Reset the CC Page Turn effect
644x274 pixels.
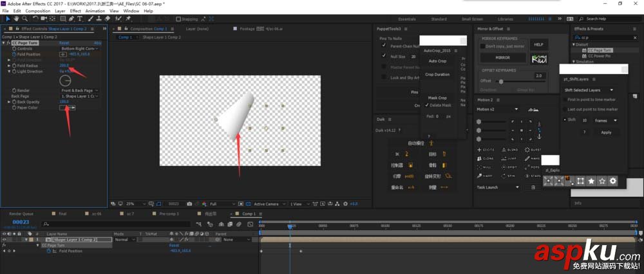(64, 42)
